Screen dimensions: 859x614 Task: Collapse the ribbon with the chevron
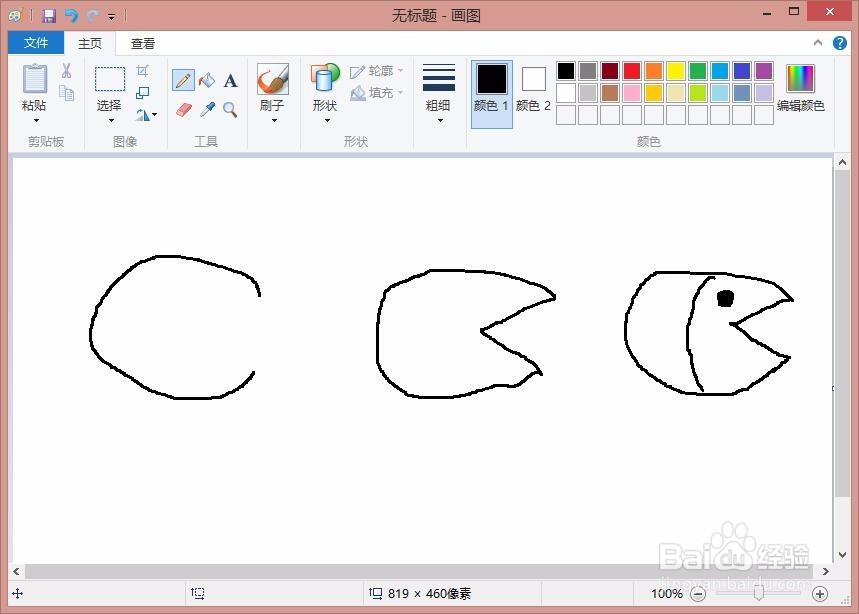click(818, 43)
